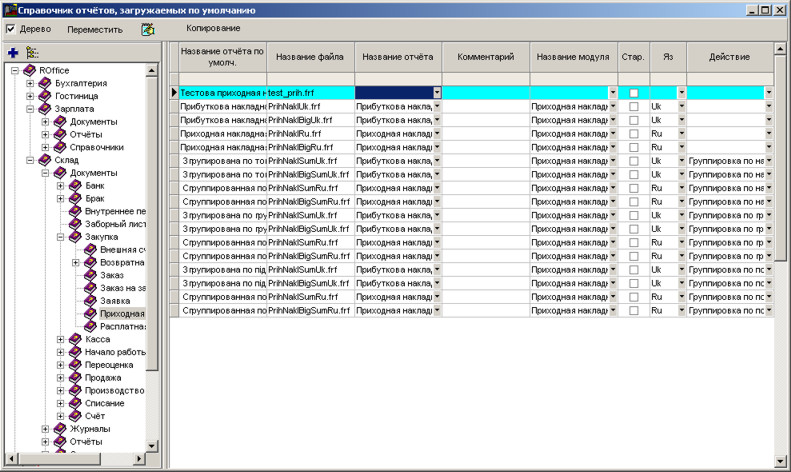Open the Переместить menu
The width and height of the screenshot is (791, 472).
(x=95, y=29)
